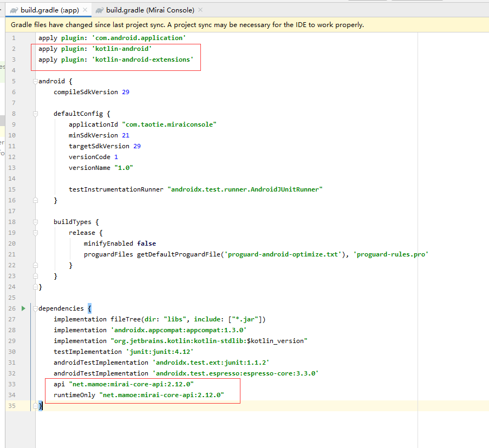Image resolution: width=489 pixels, height=448 pixels.
Task: Click fold end marker on line 24
Action: (35, 287)
